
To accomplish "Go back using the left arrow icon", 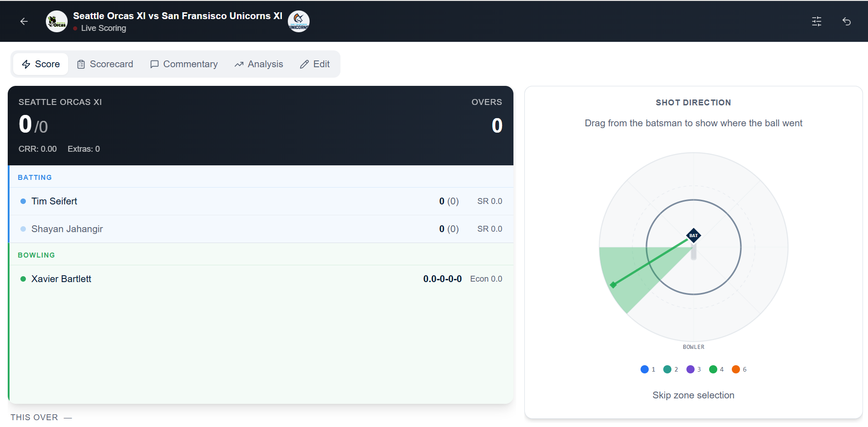I will (x=24, y=21).
